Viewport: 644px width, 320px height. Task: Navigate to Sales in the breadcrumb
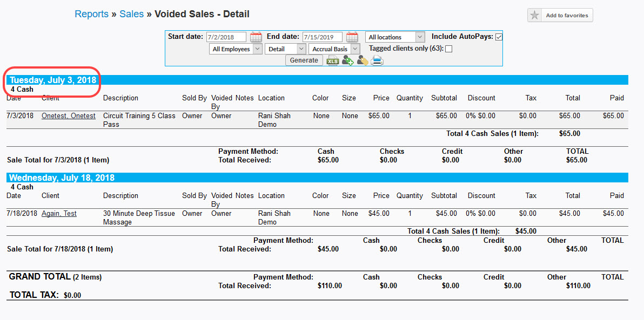click(x=131, y=14)
